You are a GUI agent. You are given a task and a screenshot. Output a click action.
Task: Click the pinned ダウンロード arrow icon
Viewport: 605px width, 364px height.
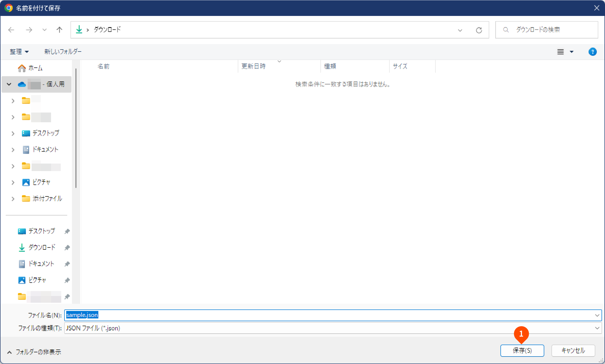[22, 247]
